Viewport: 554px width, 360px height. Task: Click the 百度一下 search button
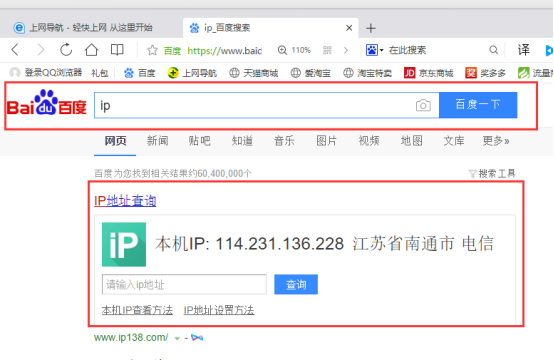478,105
